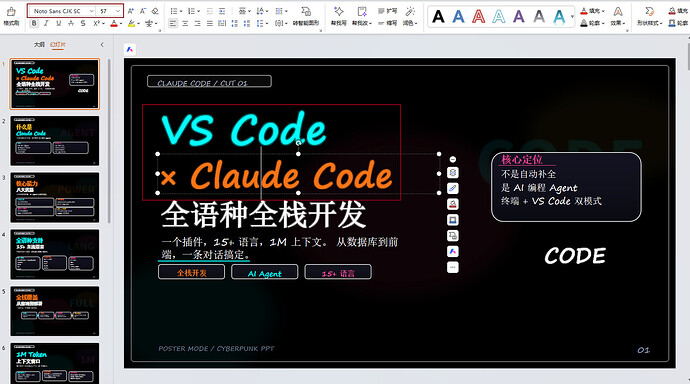The width and height of the screenshot is (690, 384).
Task: Apply the black WordArt style
Action: 438,17
